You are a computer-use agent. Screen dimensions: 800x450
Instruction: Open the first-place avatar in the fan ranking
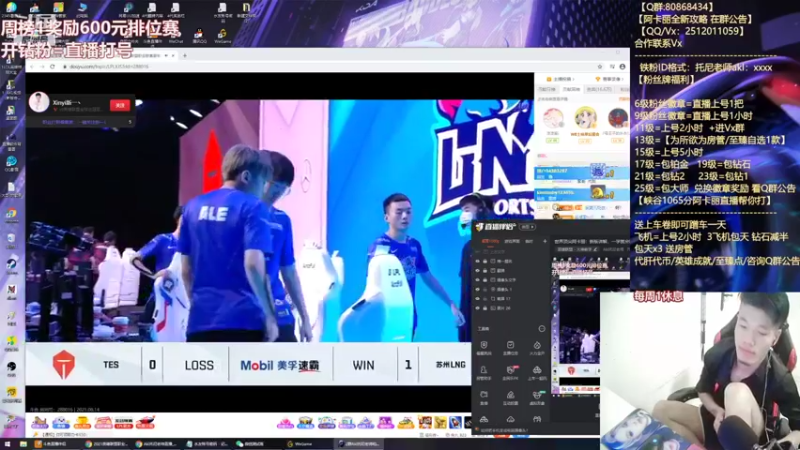coord(586,118)
